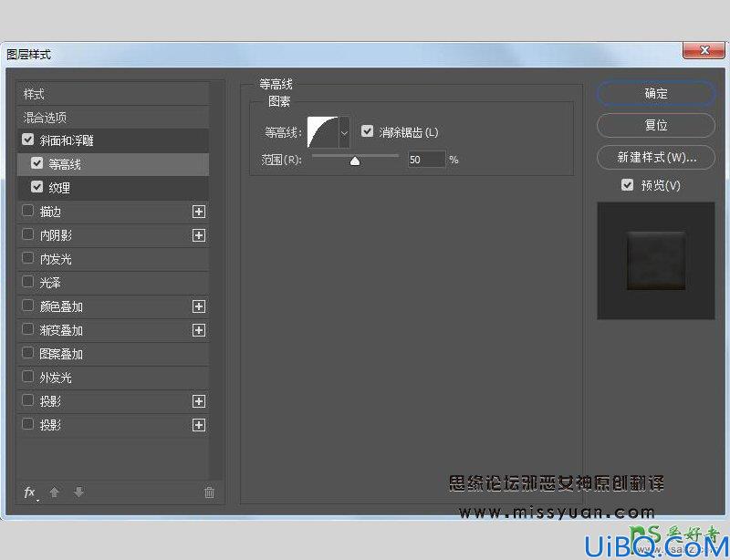Click the plus icon beside 颜色叠加

(x=199, y=306)
